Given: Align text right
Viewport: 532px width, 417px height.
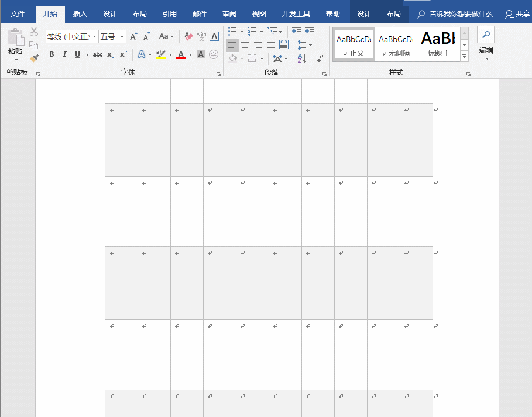Looking at the screenshot, I should 258,45.
